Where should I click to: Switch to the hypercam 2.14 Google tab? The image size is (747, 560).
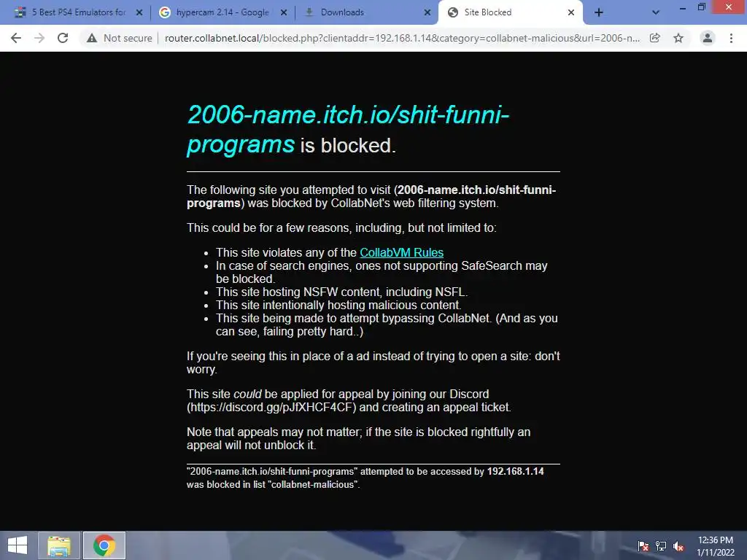click(222, 12)
